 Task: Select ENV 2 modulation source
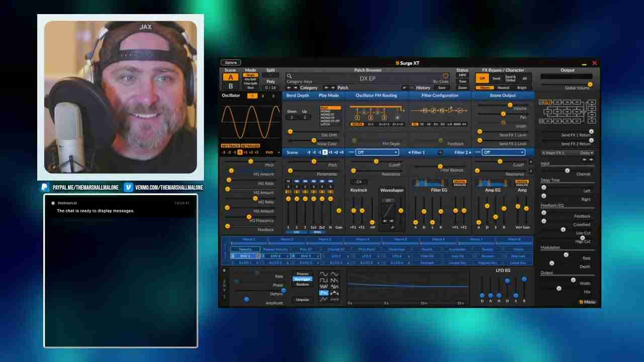pos(275,256)
